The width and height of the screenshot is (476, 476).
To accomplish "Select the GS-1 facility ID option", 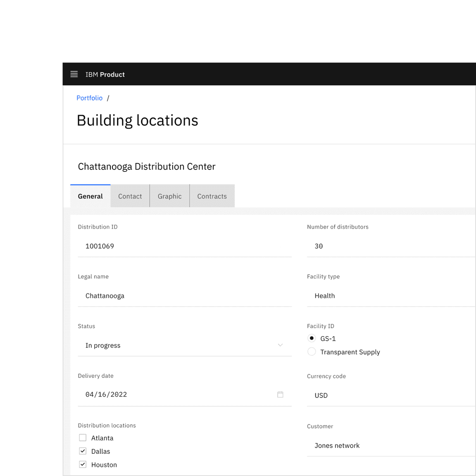I will click(x=312, y=338).
